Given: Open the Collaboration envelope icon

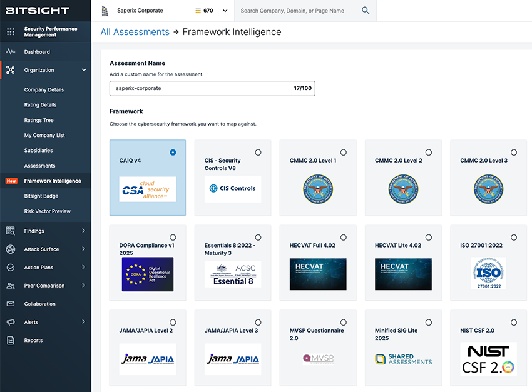Looking at the screenshot, I should point(11,304).
